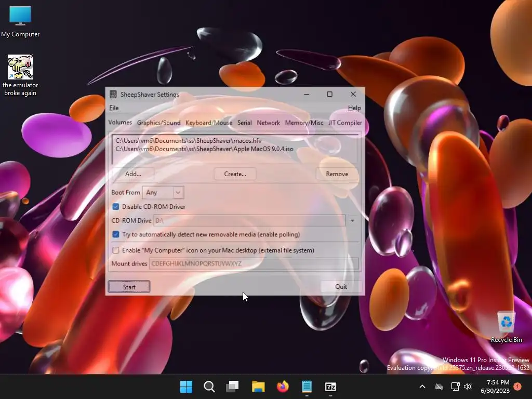The width and height of the screenshot is (532, 399).
Task: Open the Windows Start menu
Action: [x=186, y=387]
